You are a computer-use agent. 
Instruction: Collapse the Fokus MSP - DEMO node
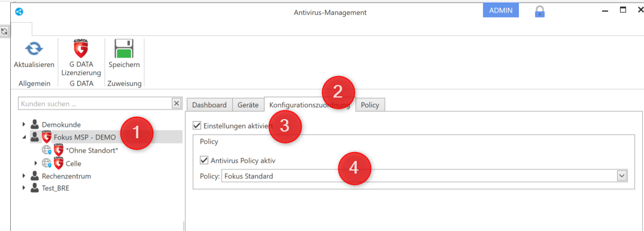click(24, 138)
